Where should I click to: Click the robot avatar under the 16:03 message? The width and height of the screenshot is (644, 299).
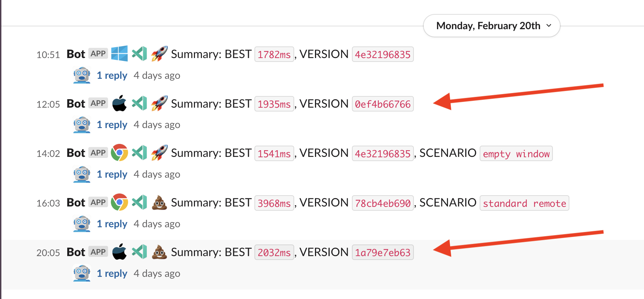tap(82, 223)
